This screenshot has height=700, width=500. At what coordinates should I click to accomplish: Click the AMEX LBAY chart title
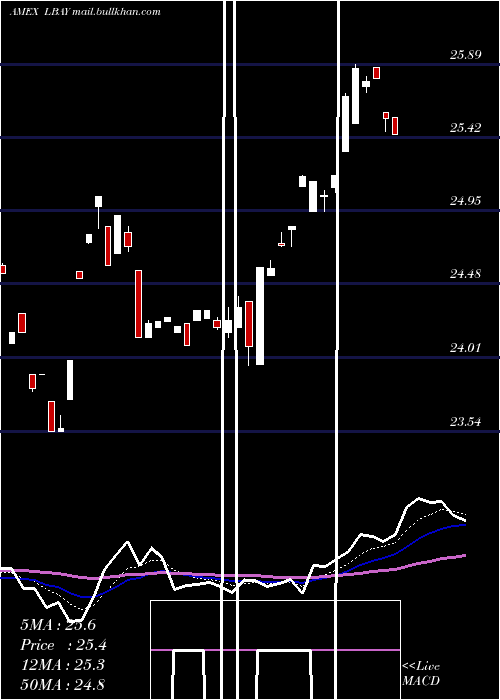click(x=39, y=12)
